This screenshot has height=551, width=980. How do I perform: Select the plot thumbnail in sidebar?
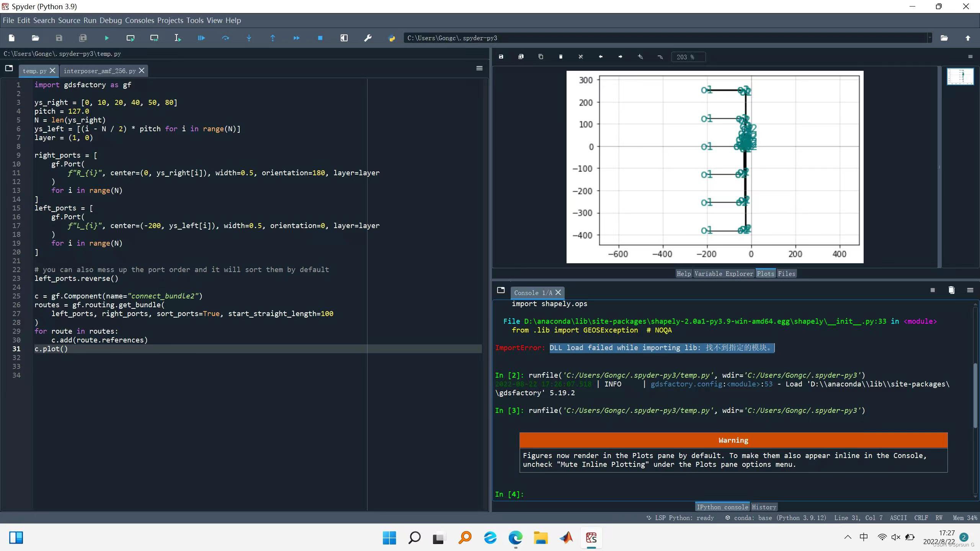960,76
